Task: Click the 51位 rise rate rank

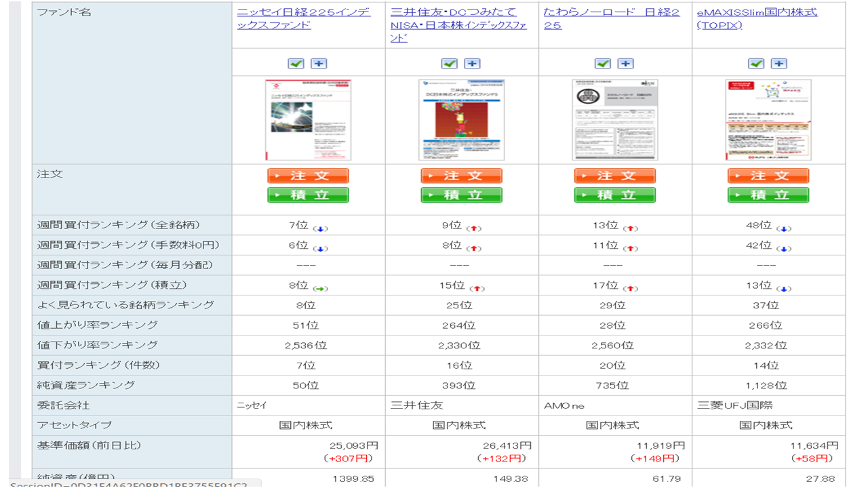Action: [x=306, y=325]
